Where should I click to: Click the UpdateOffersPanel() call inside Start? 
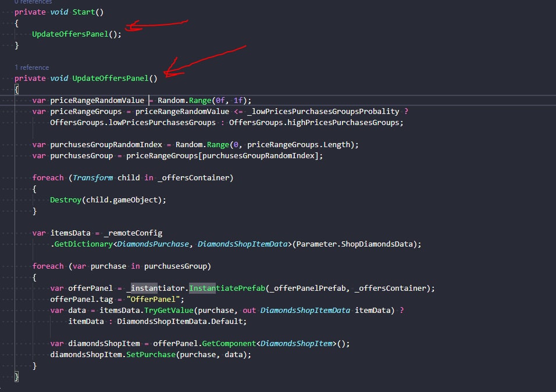coord(70,34)
